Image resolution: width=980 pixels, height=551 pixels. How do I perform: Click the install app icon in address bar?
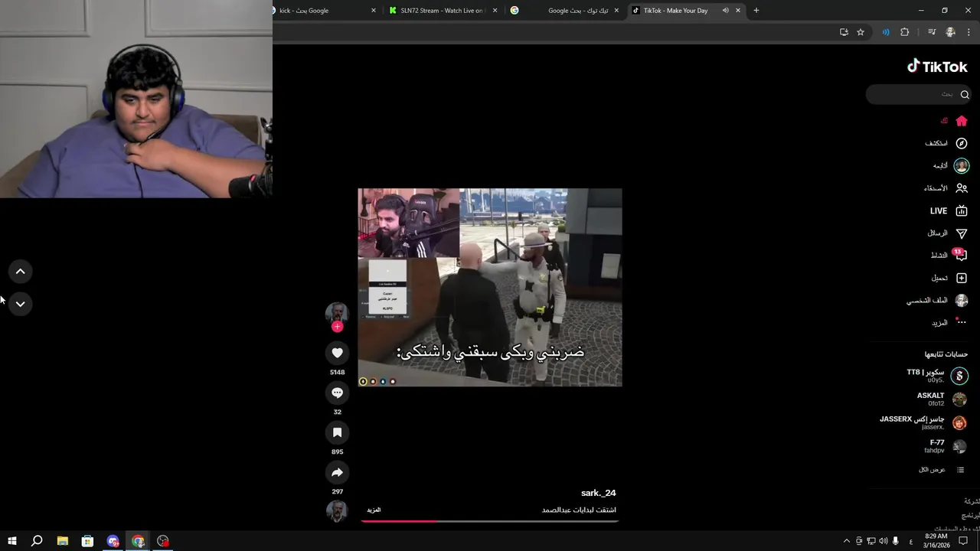pos(844,32)
